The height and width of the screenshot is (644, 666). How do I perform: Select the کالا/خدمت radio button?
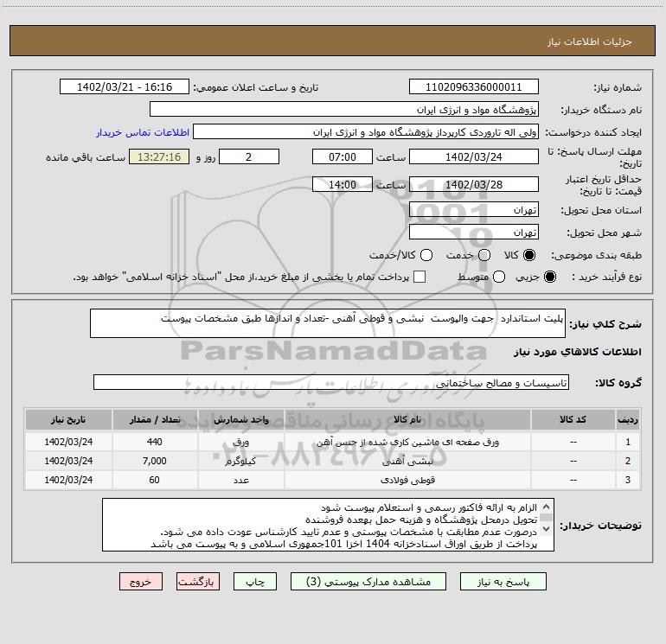tap(426, 255)
